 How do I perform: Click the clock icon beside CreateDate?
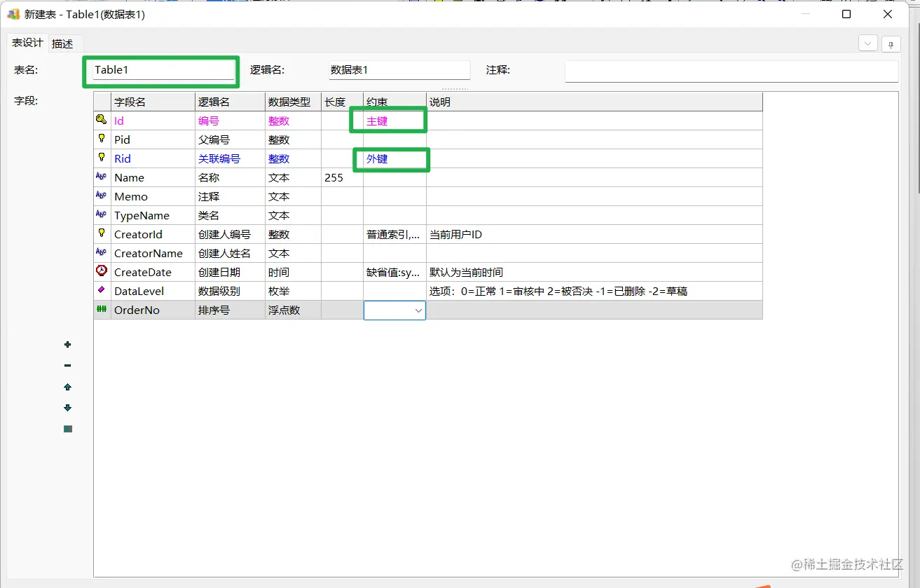click(102, 271)
